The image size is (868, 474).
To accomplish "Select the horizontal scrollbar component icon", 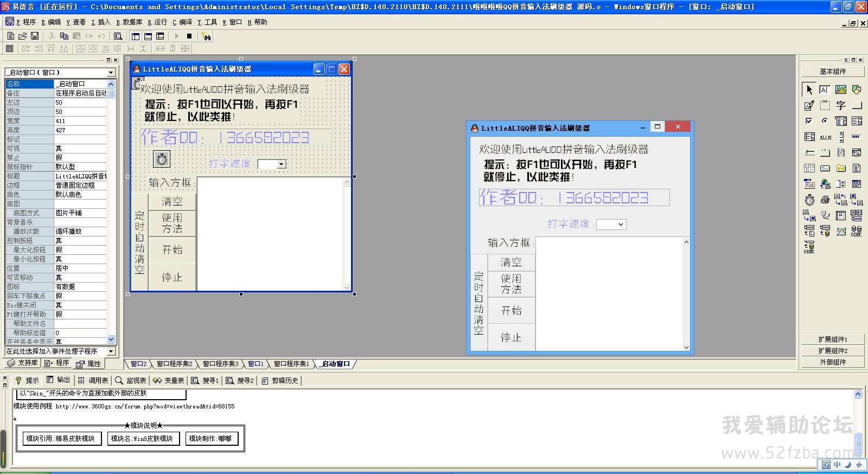I will (x=825, y=137).
